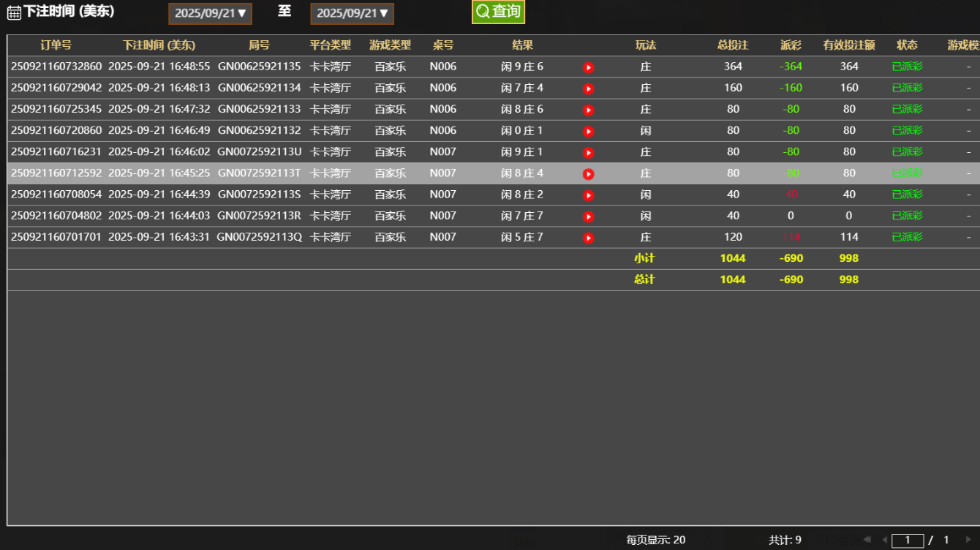
Task: Play replay for round GN0072592113U
Action: click(x=588, y=153)
